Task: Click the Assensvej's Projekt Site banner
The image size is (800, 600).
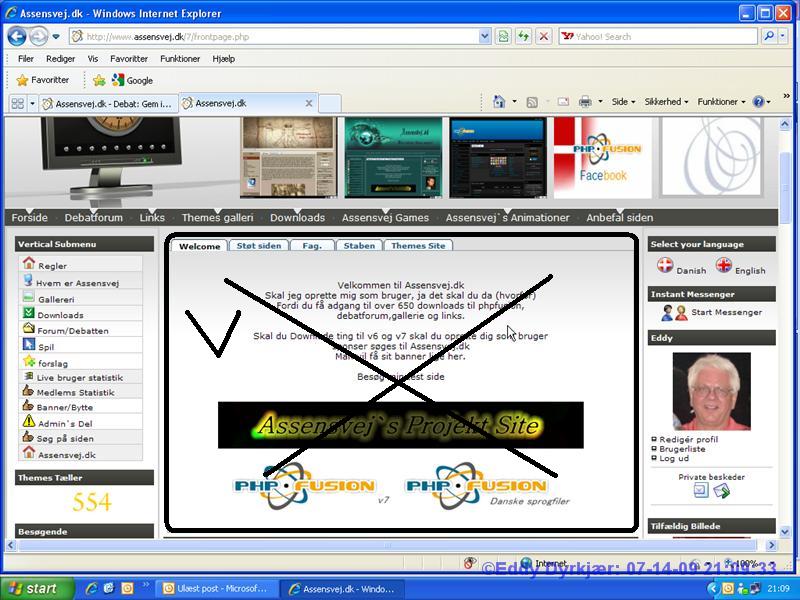Action: tap(401, 425)
